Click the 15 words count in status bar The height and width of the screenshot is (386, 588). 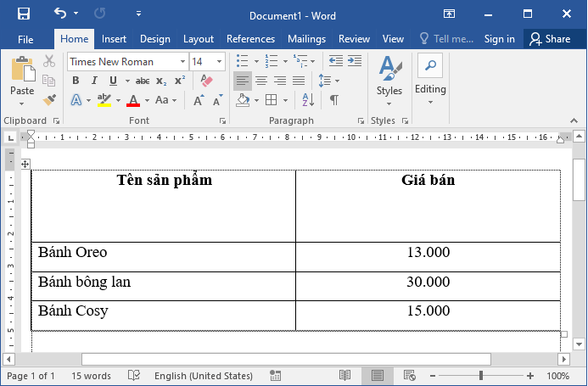pyautogui.click(x=91, y=376)
